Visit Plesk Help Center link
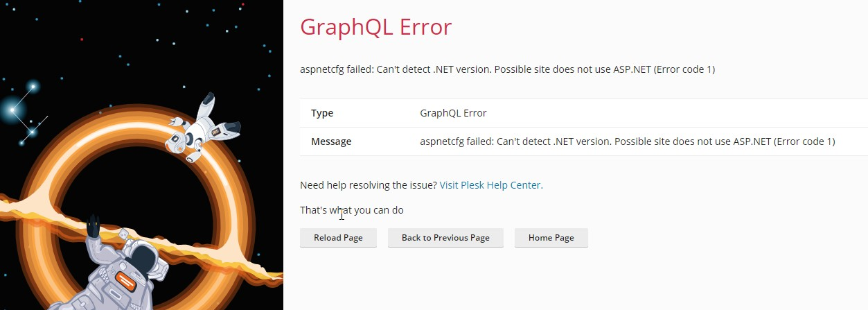This screenshot has height=310, width=868. click(491, 185)
